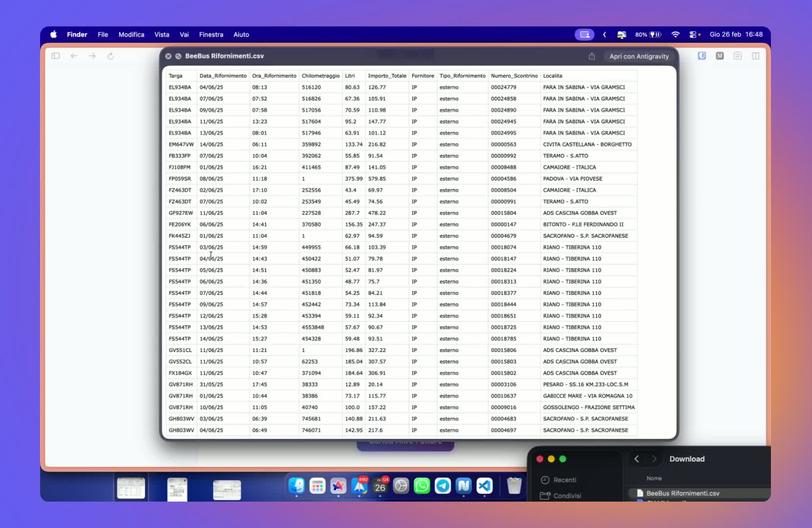Open the Finder menu
This screenshot has height=528, width=812.
(77, 34)
